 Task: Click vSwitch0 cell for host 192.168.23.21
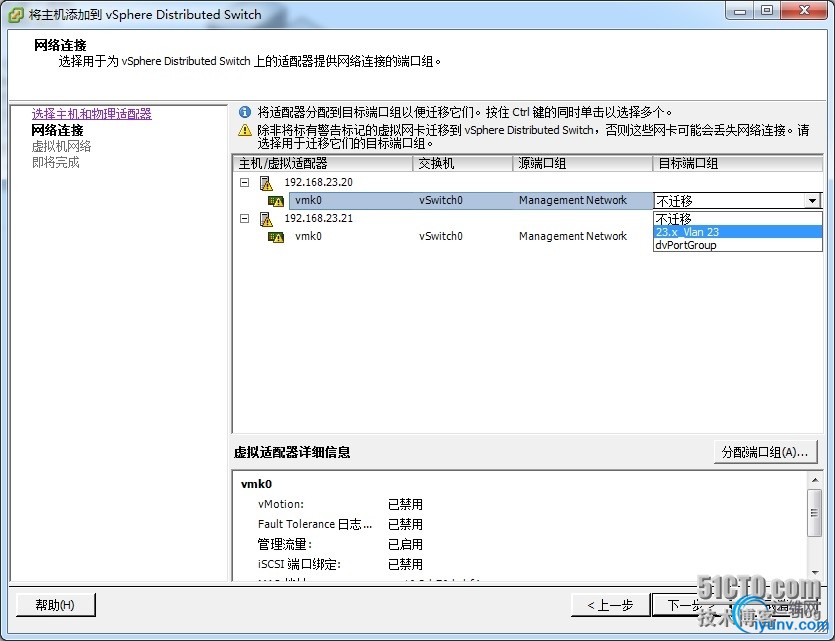click(x=441, y=236)
